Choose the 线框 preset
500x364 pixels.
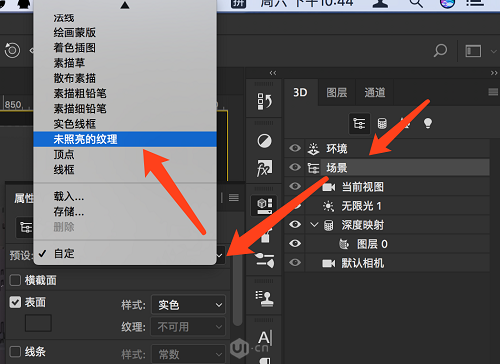coord(125,170)
